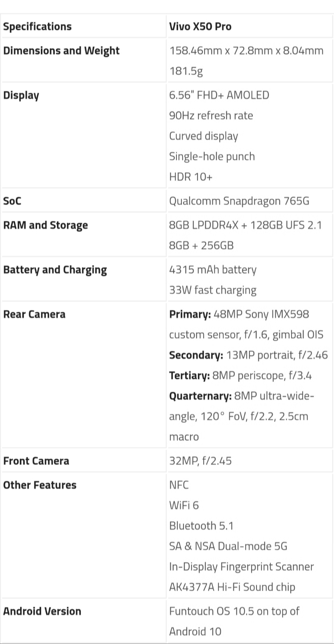Viewport: 334px width, 644px height.
Task: Click the Android Version row label
Action: 42,611
